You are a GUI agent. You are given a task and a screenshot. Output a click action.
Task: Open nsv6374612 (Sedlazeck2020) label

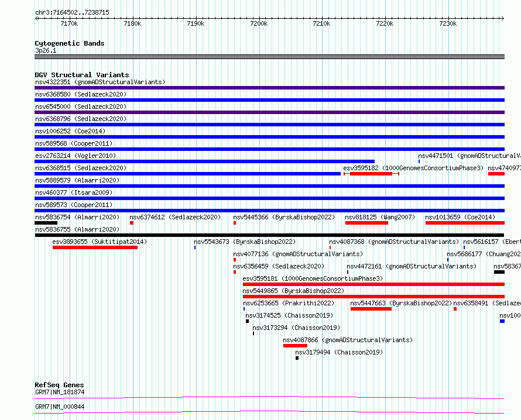pyautogui.click(x=175, y=217)
